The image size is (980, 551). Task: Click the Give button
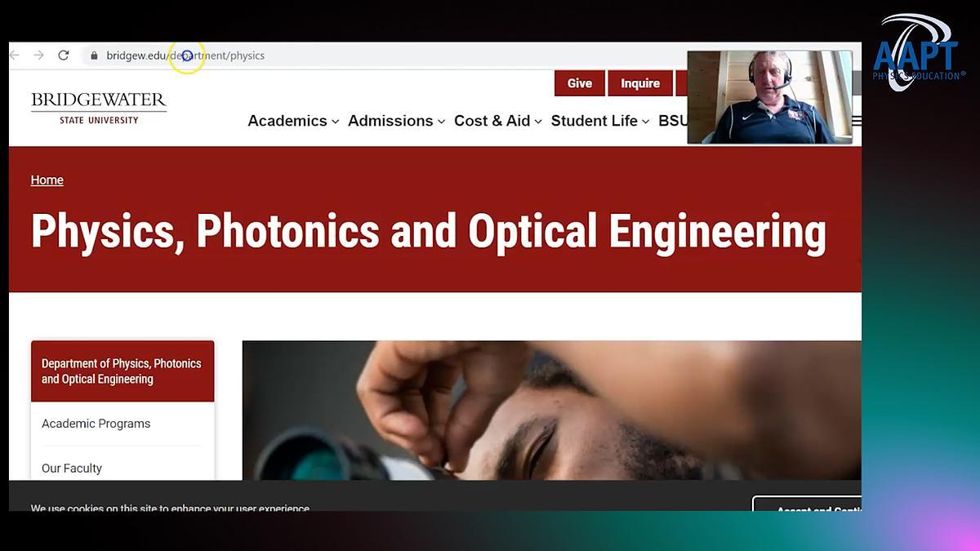coord(580,83)
